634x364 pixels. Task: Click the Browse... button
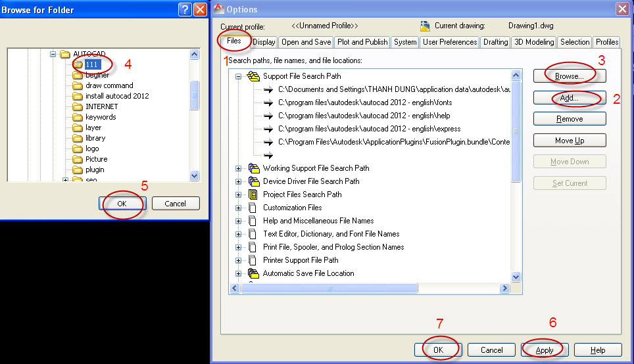(570, 76)
